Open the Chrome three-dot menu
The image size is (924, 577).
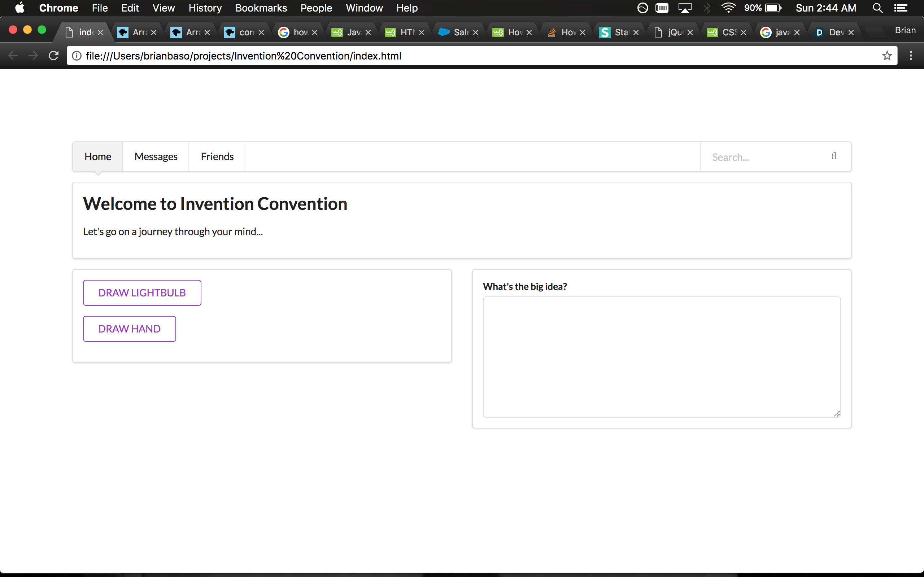pyautogui.click(x=911, y=56)
